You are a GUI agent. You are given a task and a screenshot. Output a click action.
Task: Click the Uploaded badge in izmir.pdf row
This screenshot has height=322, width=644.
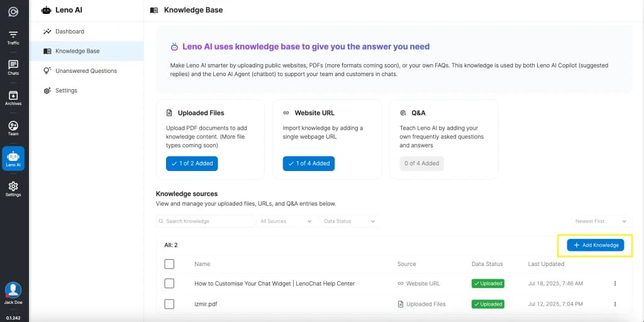[x=488, y=304]
